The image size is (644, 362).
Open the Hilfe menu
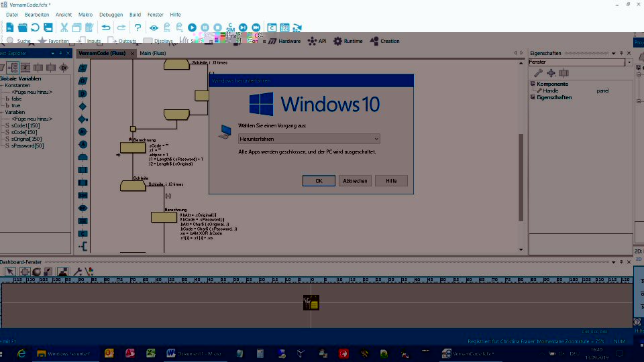click(x=175, y=14)
